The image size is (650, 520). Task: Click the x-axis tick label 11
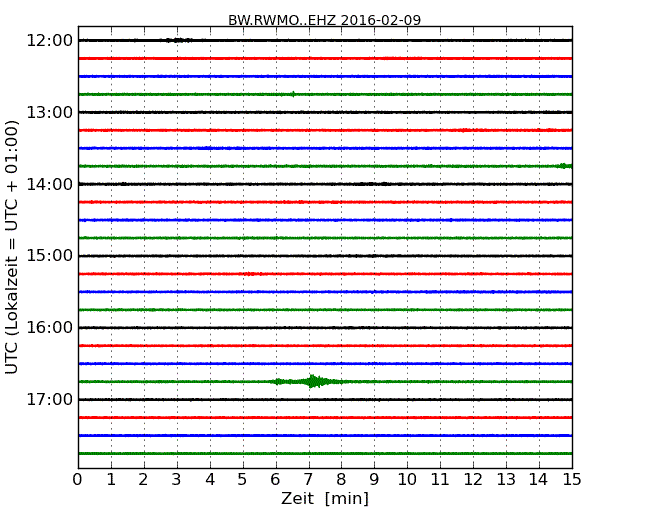[440, 480]
